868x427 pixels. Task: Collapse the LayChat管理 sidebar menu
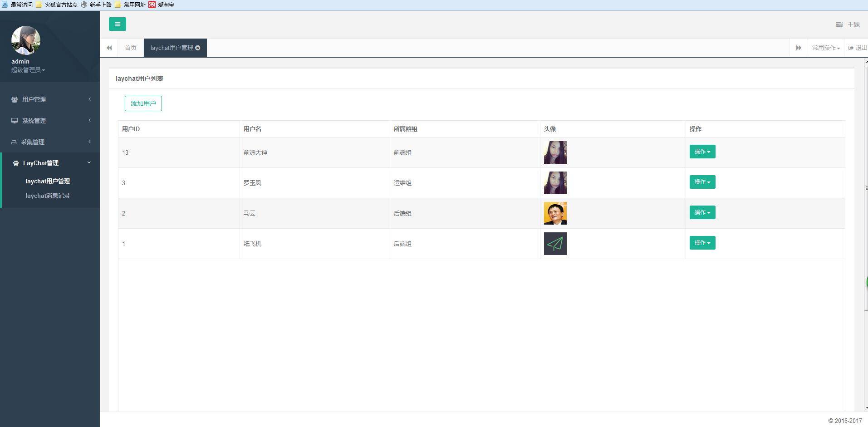click(50, 163)
